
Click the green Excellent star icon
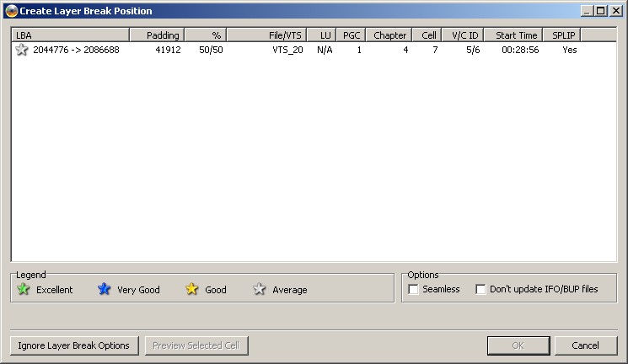click(x=23, y=290)
